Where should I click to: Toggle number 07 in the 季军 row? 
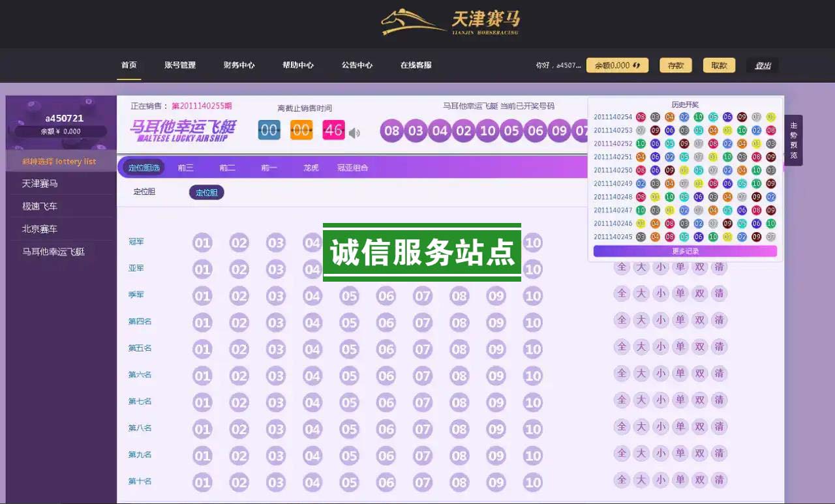(423, 297)
